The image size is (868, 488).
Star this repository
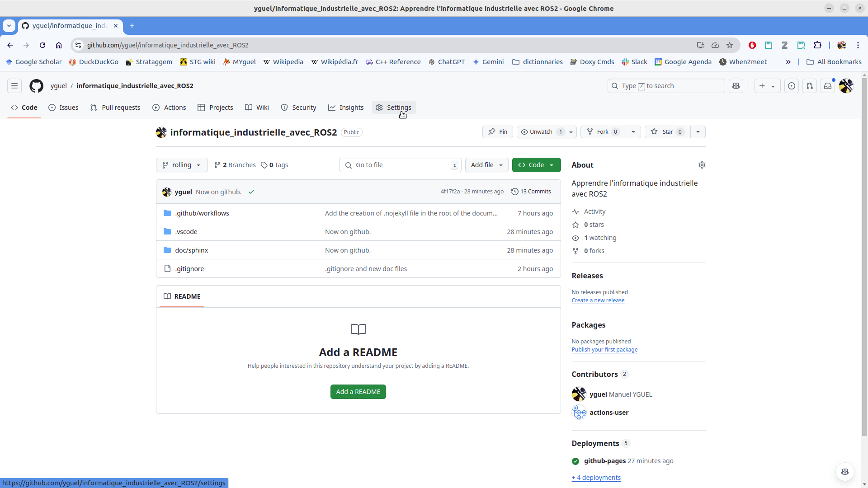click(667, 132)
